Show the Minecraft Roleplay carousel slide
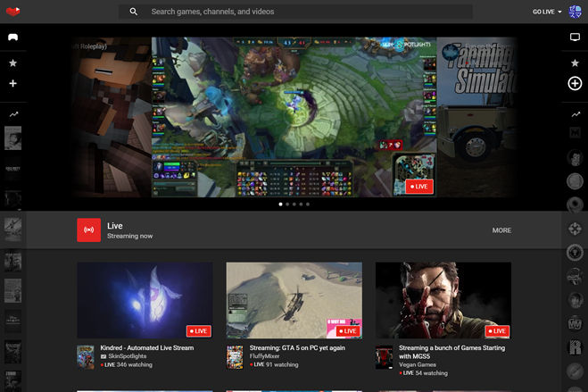The image size is (588, 392). tap(112, 117)
